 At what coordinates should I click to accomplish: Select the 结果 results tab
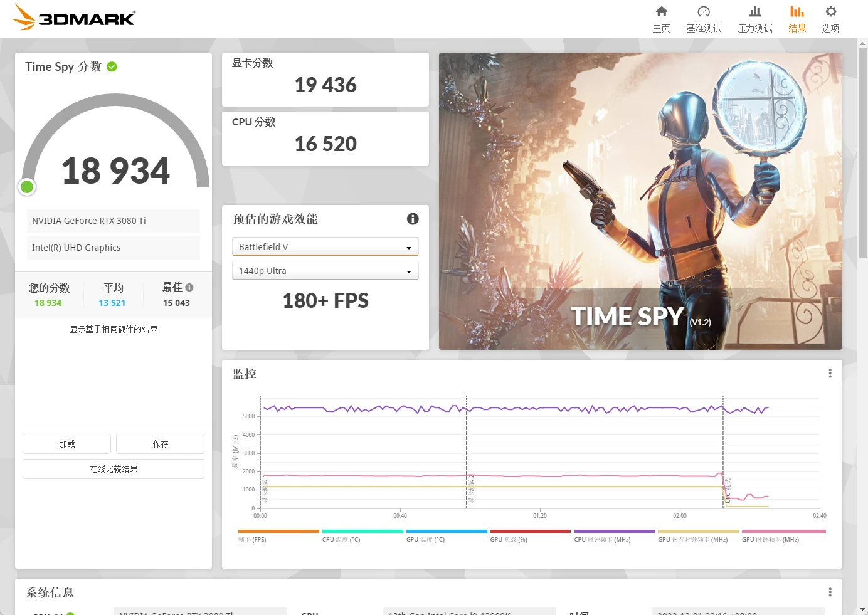tap(797, 19)
